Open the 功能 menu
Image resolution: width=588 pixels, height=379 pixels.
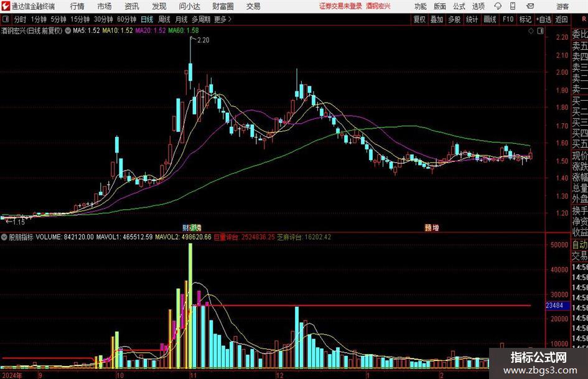pos(421,6)
